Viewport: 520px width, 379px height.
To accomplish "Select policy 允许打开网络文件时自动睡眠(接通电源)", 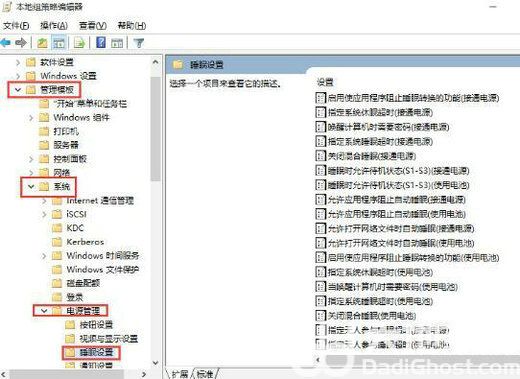I will tap(395, 229).
